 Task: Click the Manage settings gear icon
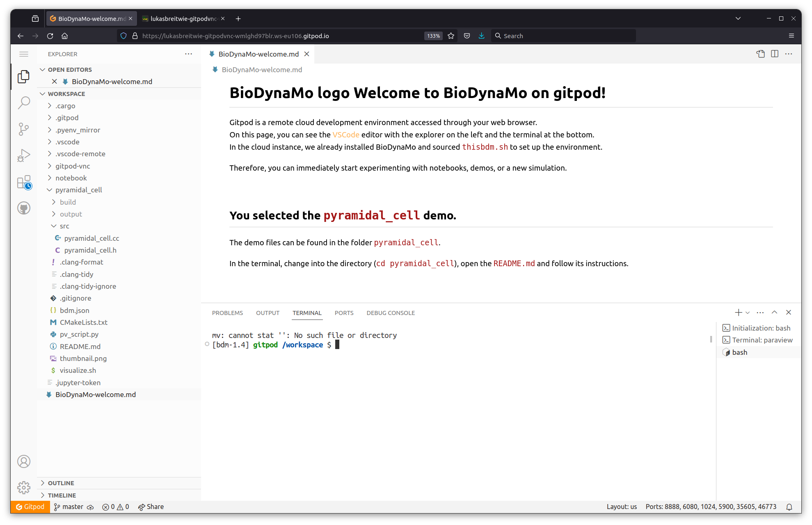[x=24, y=487]
